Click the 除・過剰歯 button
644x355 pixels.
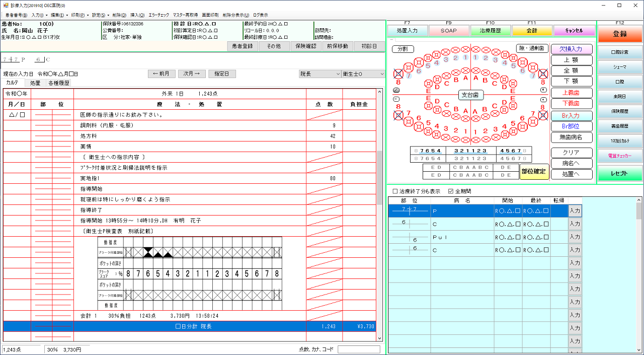tap(532, 49)
